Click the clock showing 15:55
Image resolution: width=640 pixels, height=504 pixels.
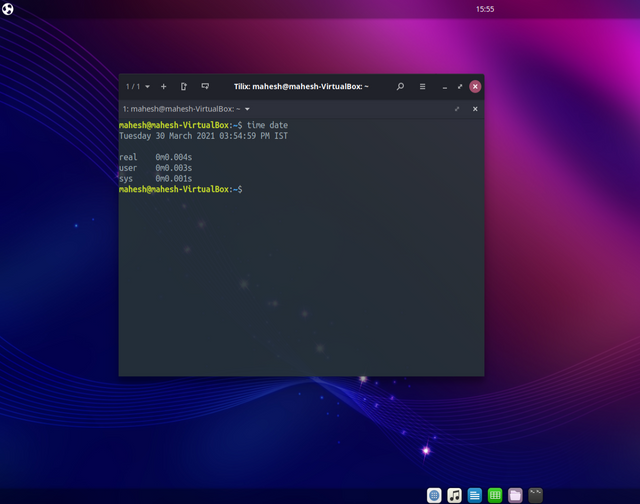click(485, 9)
